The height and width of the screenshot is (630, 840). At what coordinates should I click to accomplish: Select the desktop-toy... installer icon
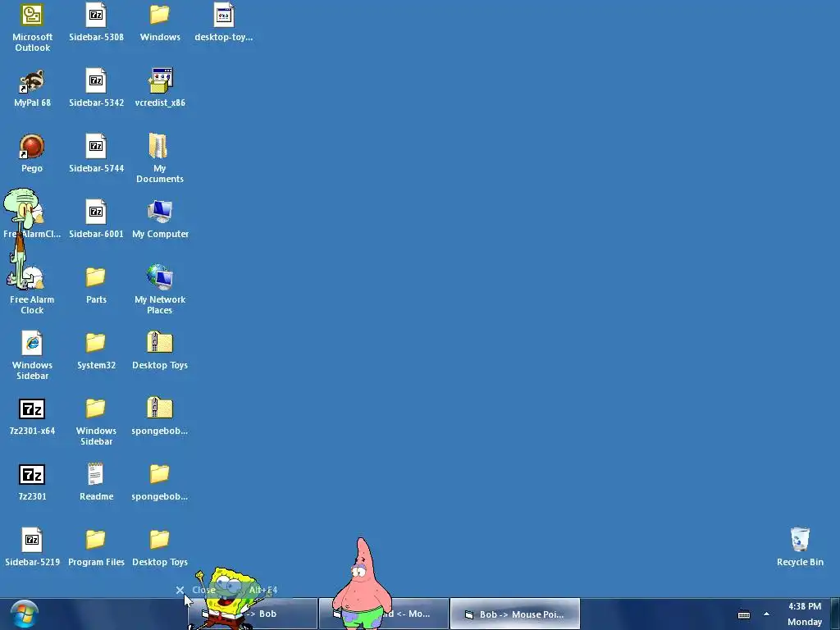tap(223, 15)
